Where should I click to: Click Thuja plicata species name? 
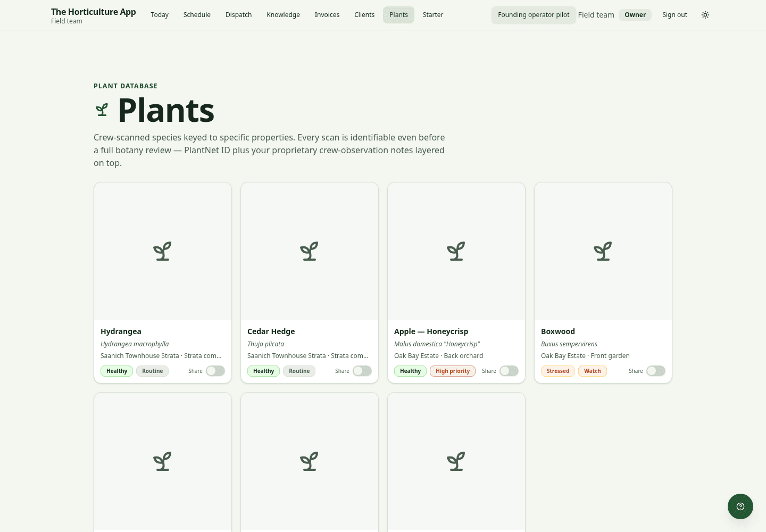(x=265, y=344)
